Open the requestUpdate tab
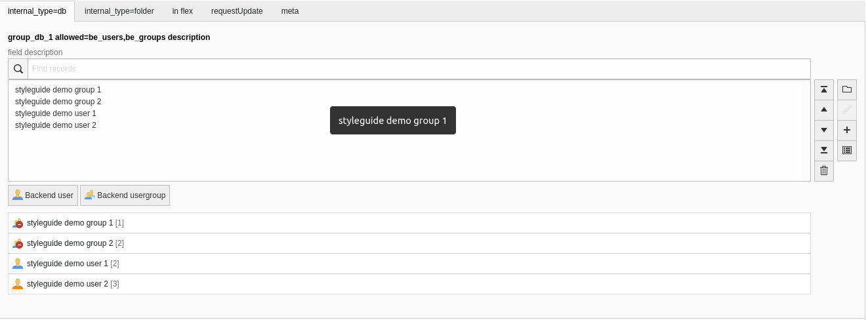This screenshot has width=868, height=320. 237,11
